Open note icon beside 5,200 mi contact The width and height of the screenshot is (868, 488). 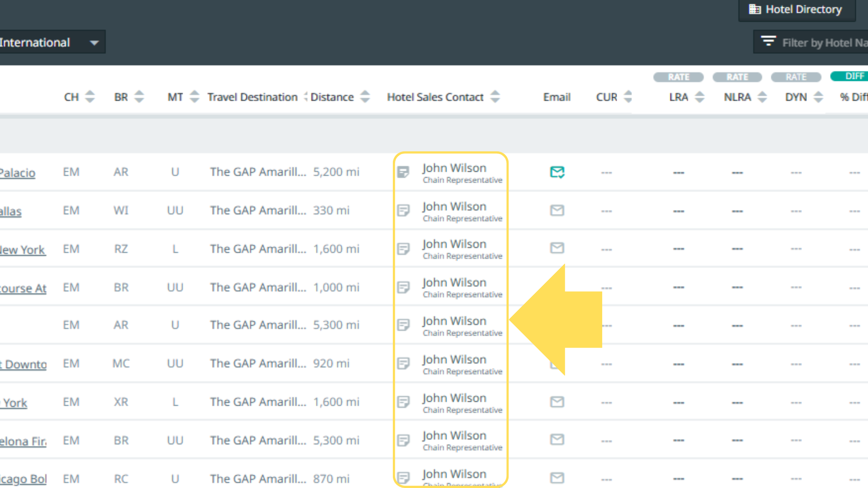click(403, 172)
